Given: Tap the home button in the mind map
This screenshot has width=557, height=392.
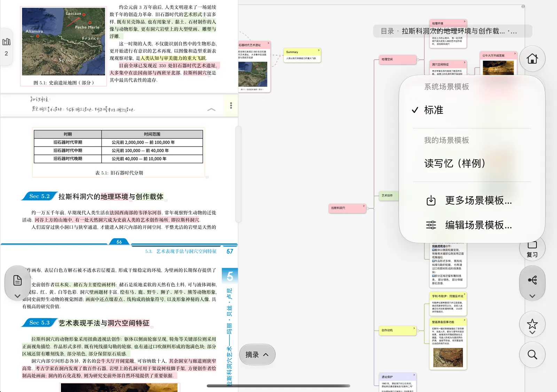Looking at the screenshot, I should pos(532,59).
